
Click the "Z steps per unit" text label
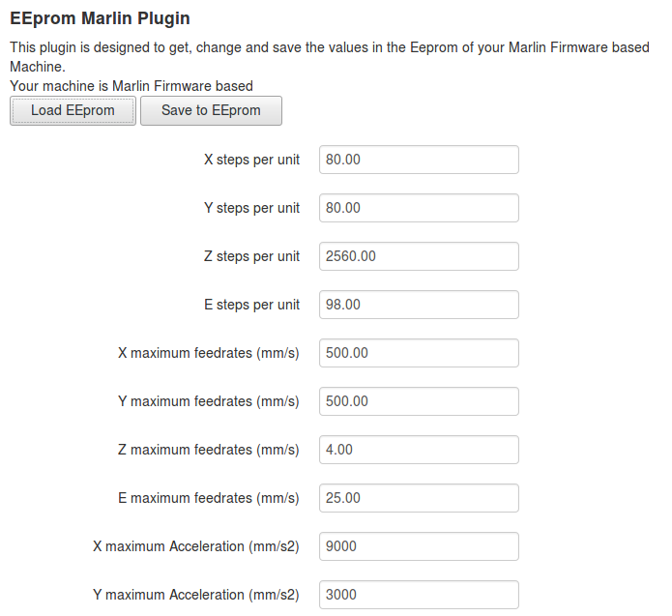[x=251, y=256]
